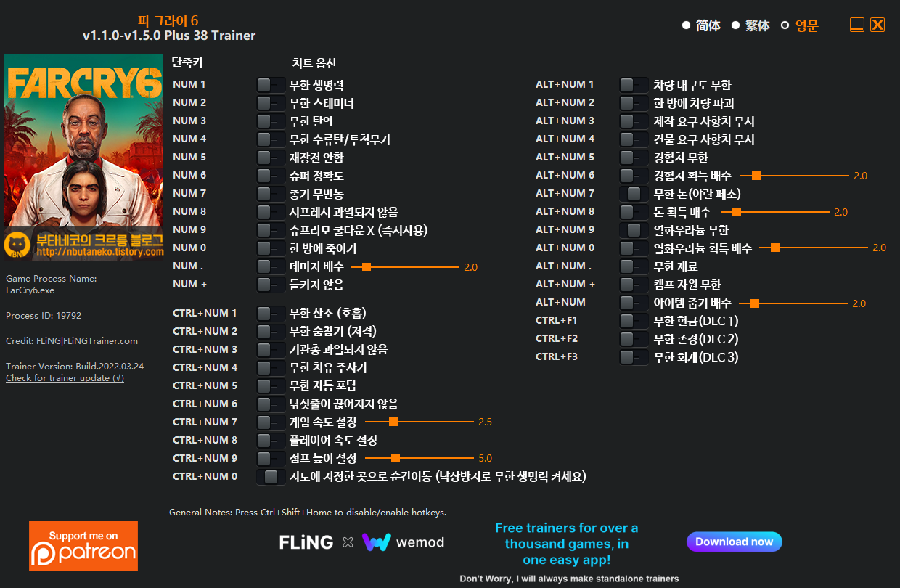The height and width of the screenshot is (588, 900).
Task: Toggle 게임 속도 설정 switch
Action: click(x=271, y=422)
